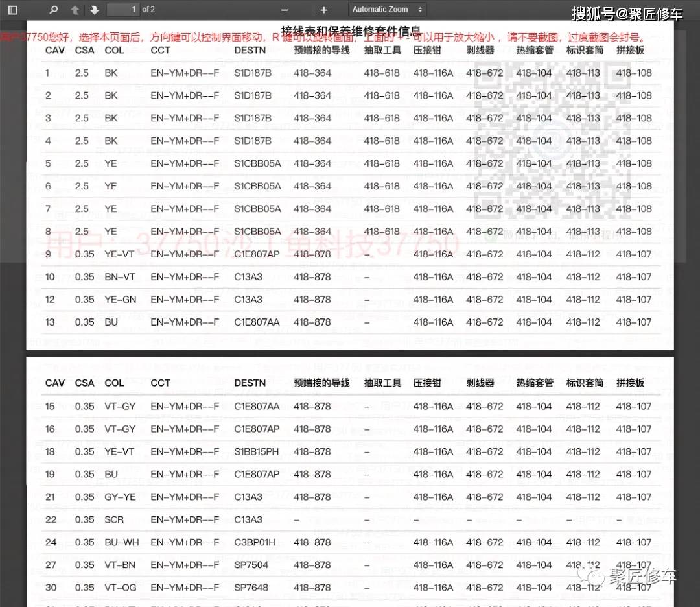Screen dimensions: 700x607
Task: Zoom out with the minus button
Action: coord(285,10)
